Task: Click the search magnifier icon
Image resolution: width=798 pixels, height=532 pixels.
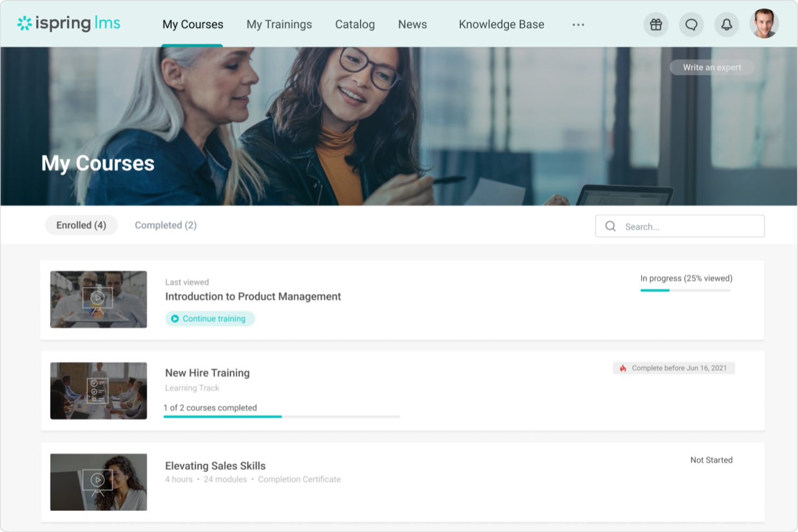Action: click(x=610, y=226)
